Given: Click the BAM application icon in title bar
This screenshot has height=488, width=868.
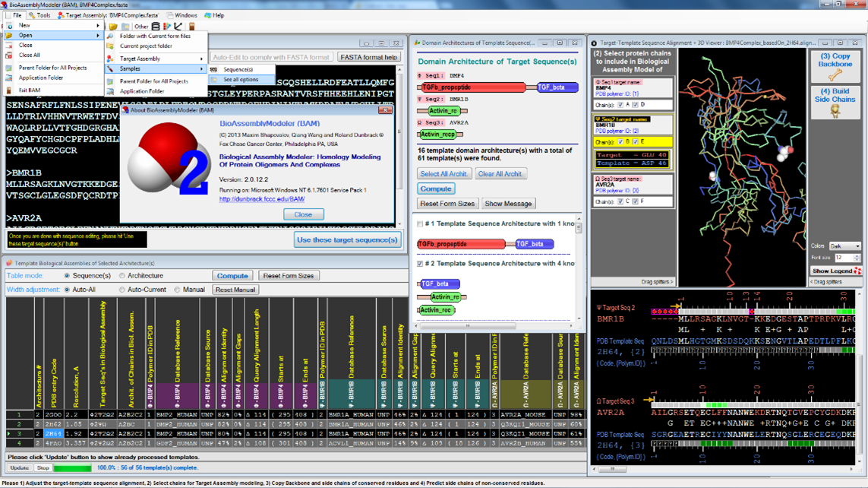Looking at the screenshot, I should click(5, 5).
